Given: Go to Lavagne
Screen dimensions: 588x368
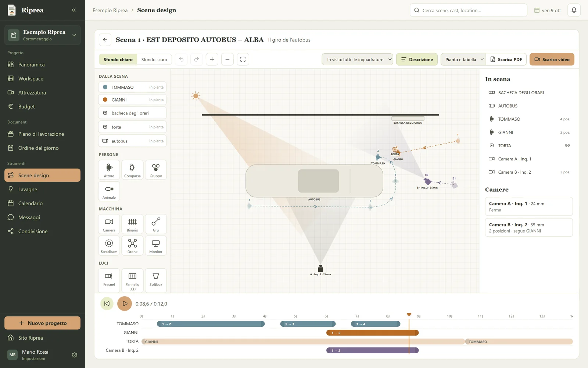Looking at the screenshot, I should [43, 189].
